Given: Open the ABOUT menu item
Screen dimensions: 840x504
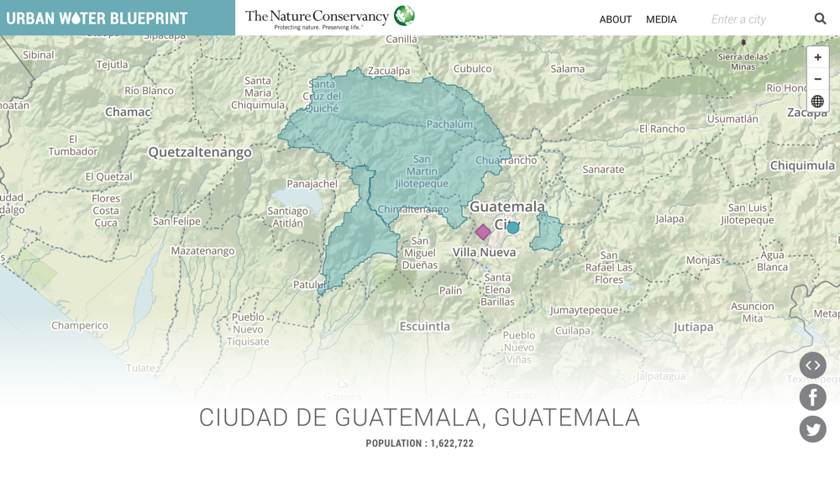Looking at the screenshot, I should click(x=615, y=20).
